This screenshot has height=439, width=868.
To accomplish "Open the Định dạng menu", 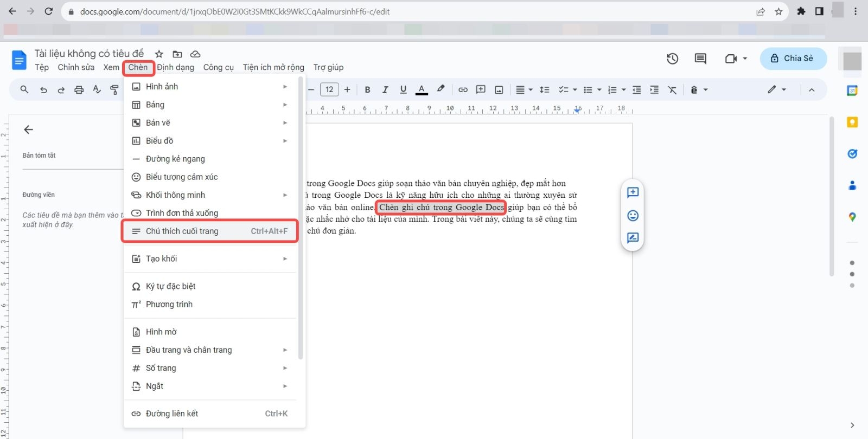I will [x=176, y=67].
